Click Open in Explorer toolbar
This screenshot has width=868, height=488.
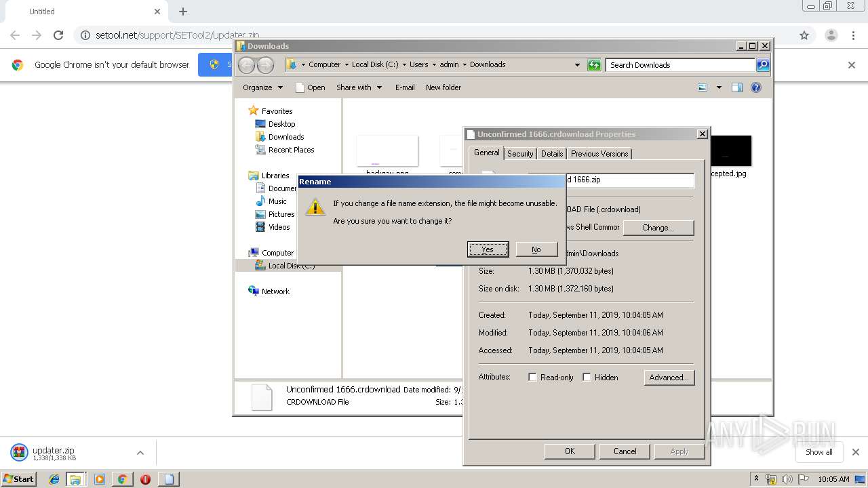click(x=311, y=87)
